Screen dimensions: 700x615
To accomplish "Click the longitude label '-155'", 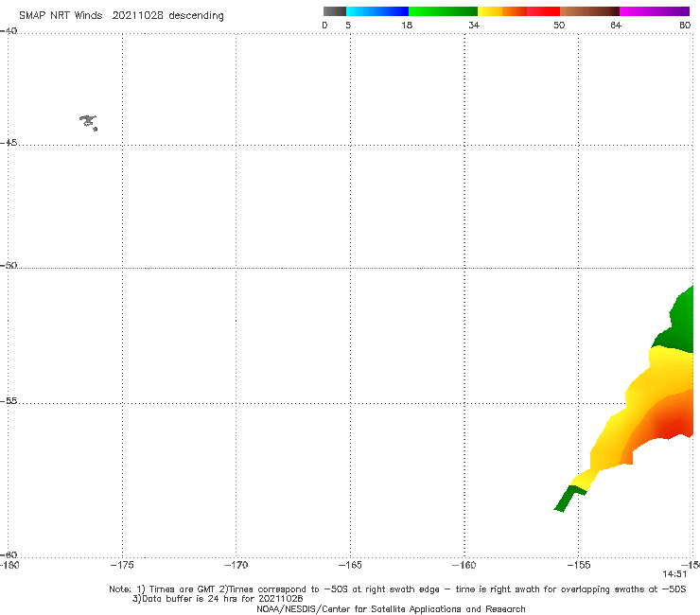I will tap(579, 565).
